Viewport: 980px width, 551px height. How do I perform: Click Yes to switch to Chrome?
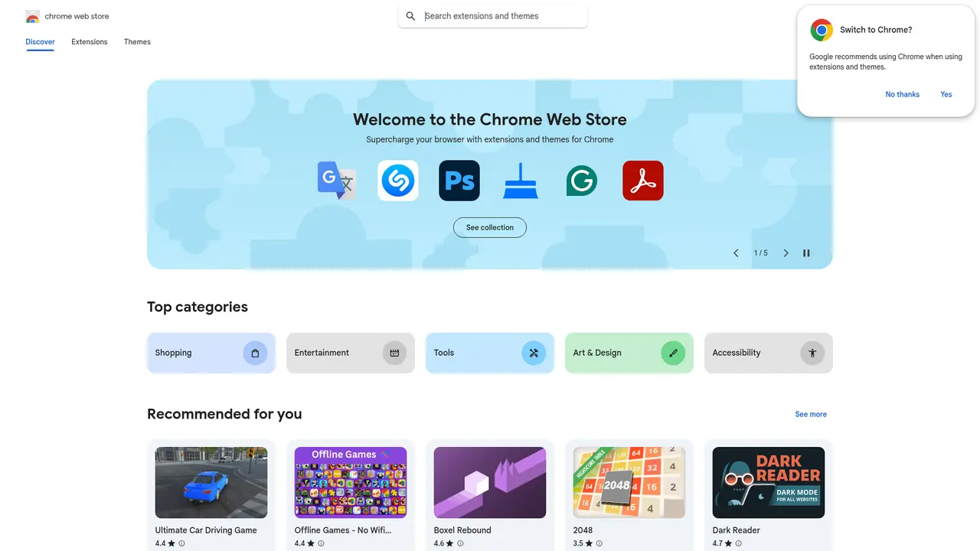click(946, 94)
